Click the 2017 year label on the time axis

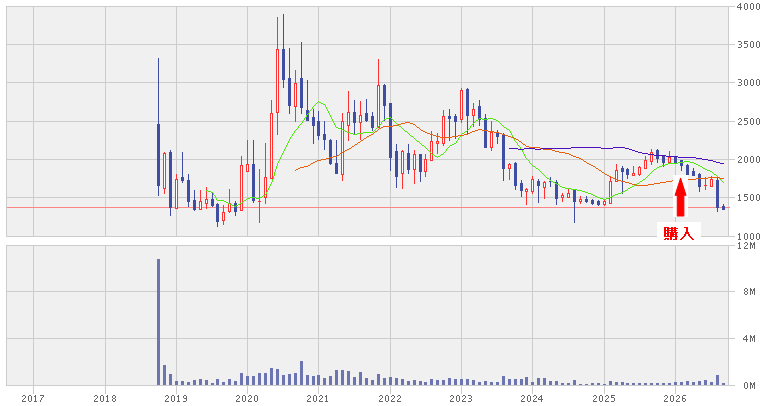click(34, 399)
